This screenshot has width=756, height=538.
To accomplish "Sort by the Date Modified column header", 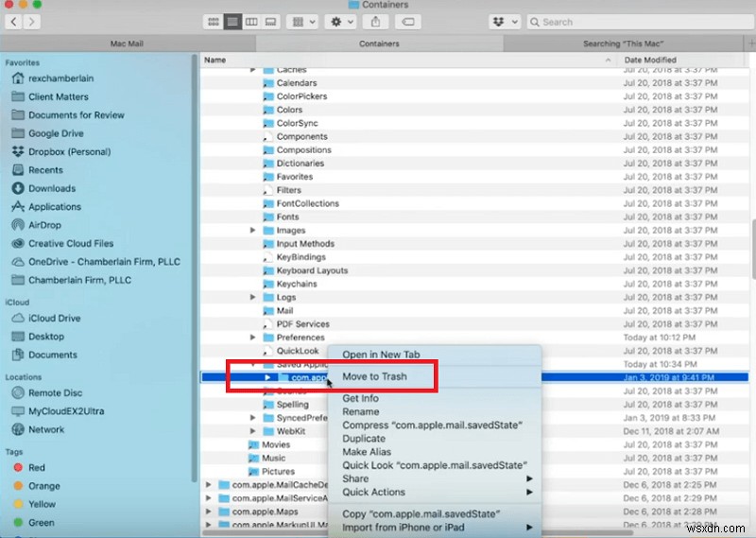I will pyautogui.click(x=650, y=60).
